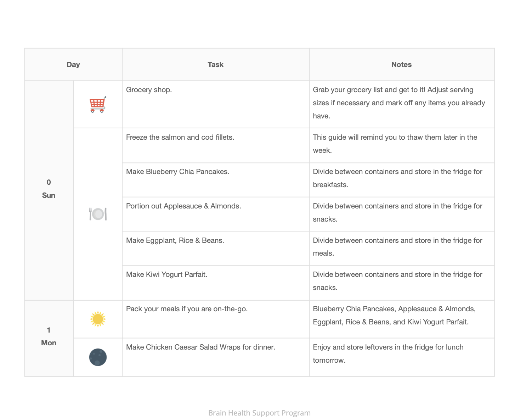Click the Task column header
Image resolution: width=532 pixels, height=418 pixels.
click(x=216, y=65)
